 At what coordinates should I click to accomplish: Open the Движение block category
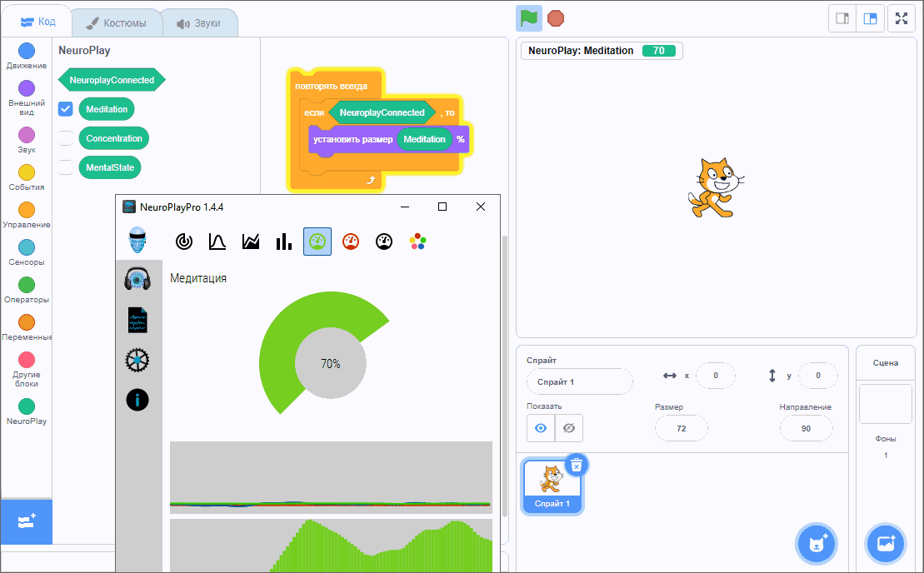pyautogui.click(x=27, y=57)
